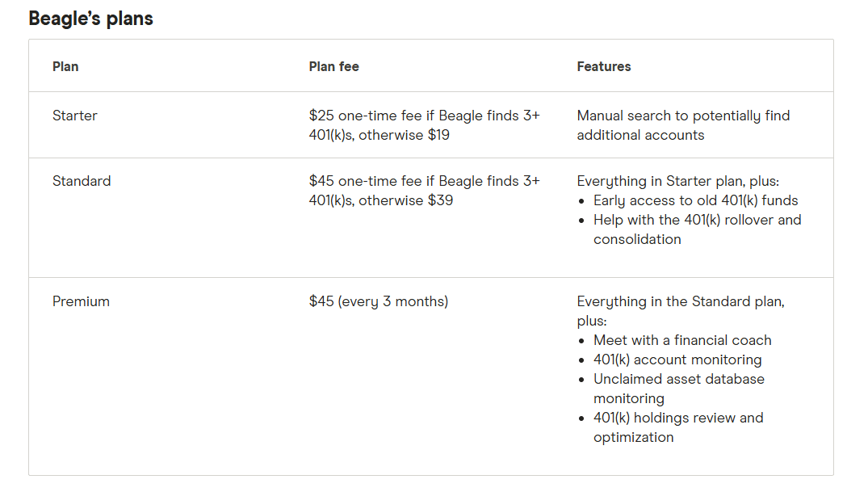This screenshot has width=868, height=492.
Task: Select the Features column header
Action: (x=603, y=66)
